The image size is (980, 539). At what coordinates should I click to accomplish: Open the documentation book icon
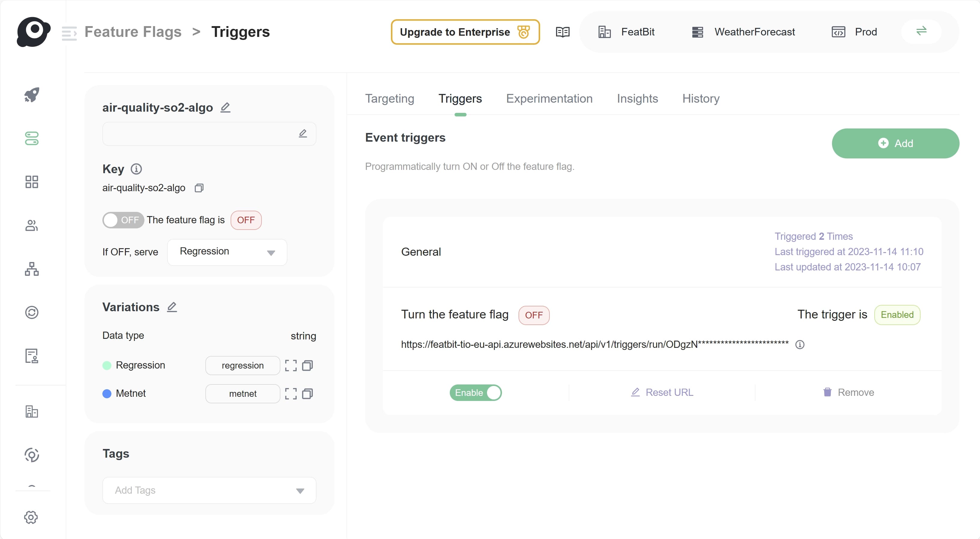(562, 32)
